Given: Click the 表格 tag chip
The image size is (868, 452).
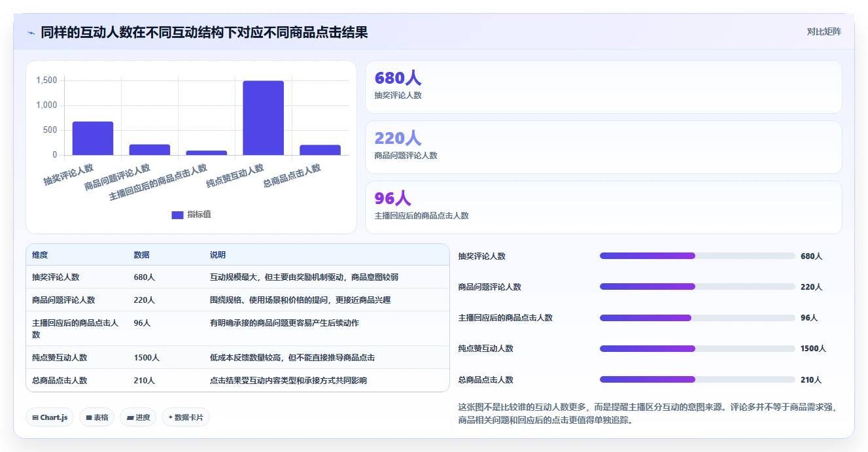Looking at the screenshot, I should pyautogui.click(x=97, y=417).
